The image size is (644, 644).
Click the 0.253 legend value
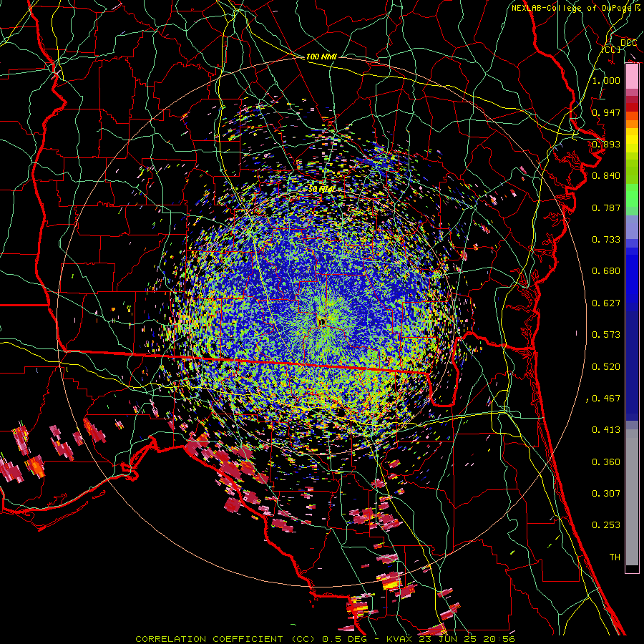click(x=606, y=525)
